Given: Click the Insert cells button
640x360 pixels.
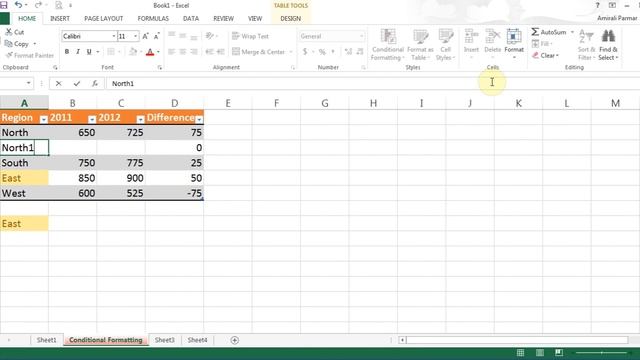Looking at the screenshot, I should coord(471,44).
